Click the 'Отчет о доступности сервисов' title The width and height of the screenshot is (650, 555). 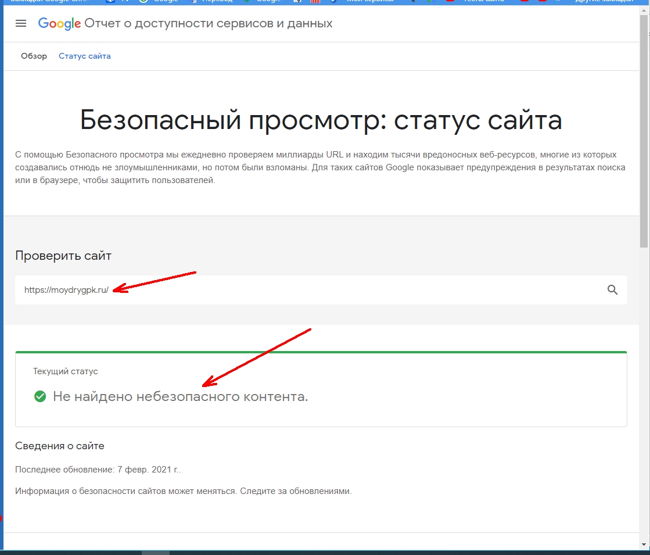[208, 24]
